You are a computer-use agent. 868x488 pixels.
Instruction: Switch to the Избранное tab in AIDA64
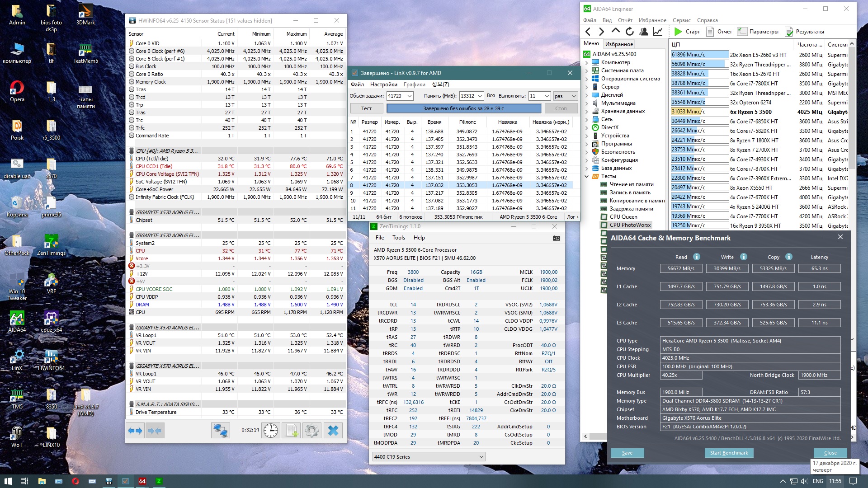619,44
